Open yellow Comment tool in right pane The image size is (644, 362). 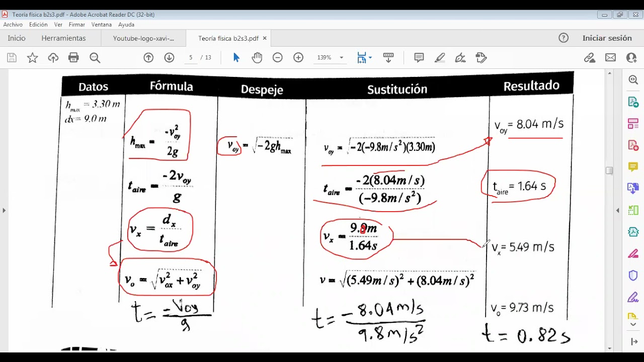pos(633,167)
